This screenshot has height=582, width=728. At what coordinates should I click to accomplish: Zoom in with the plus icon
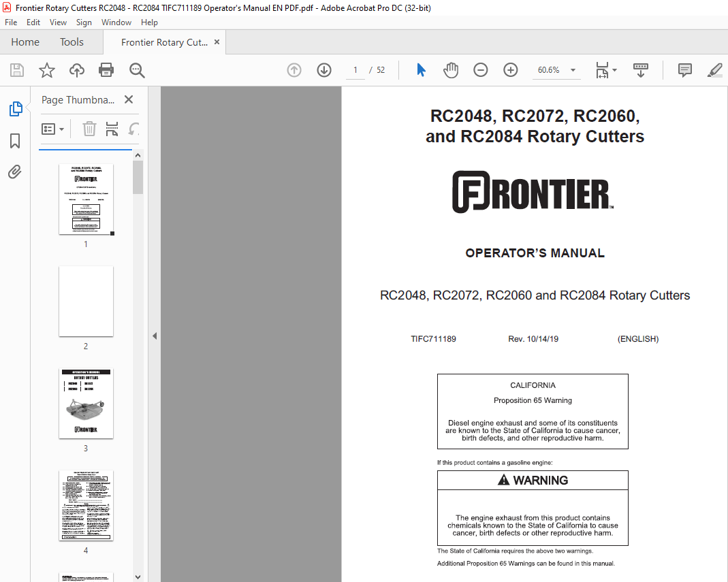pos(511,70)
